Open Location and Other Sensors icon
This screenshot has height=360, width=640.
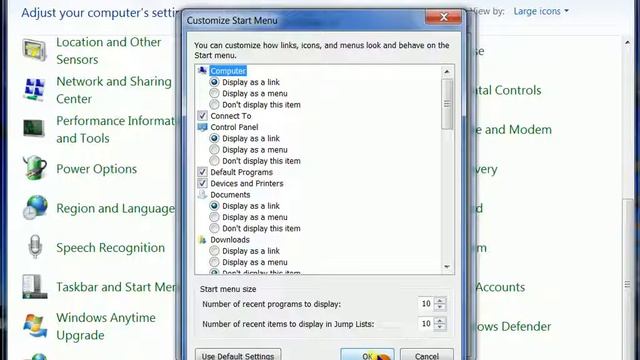[x=34, y=51]
